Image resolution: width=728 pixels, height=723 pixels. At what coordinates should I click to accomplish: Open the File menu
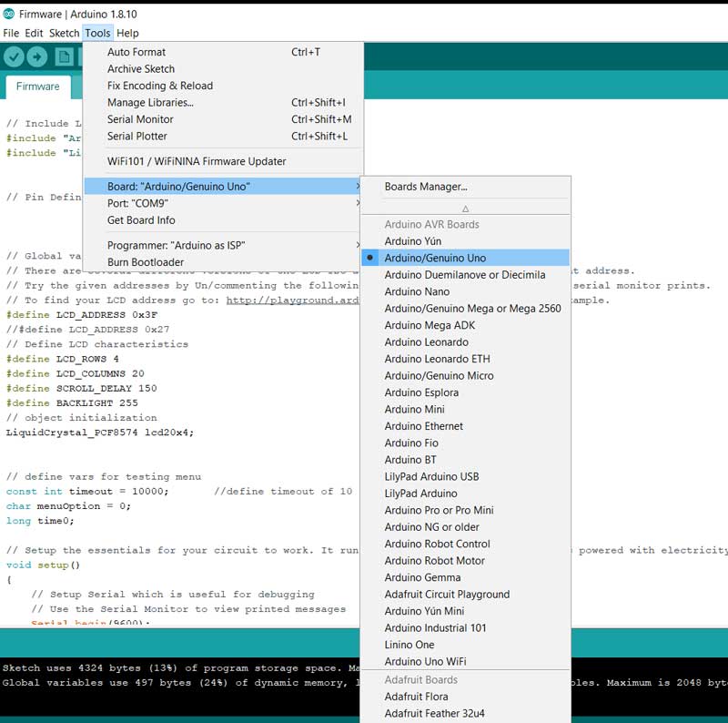pos(11,33)
